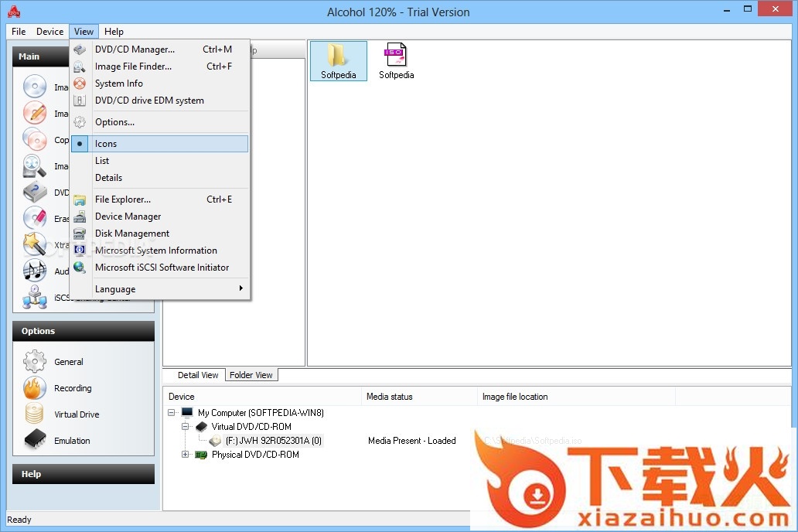Image resolution: width=798 pixels, height=532 pixels.
Task: Collapse the My Computer tree node
Action: click(172, 412)
